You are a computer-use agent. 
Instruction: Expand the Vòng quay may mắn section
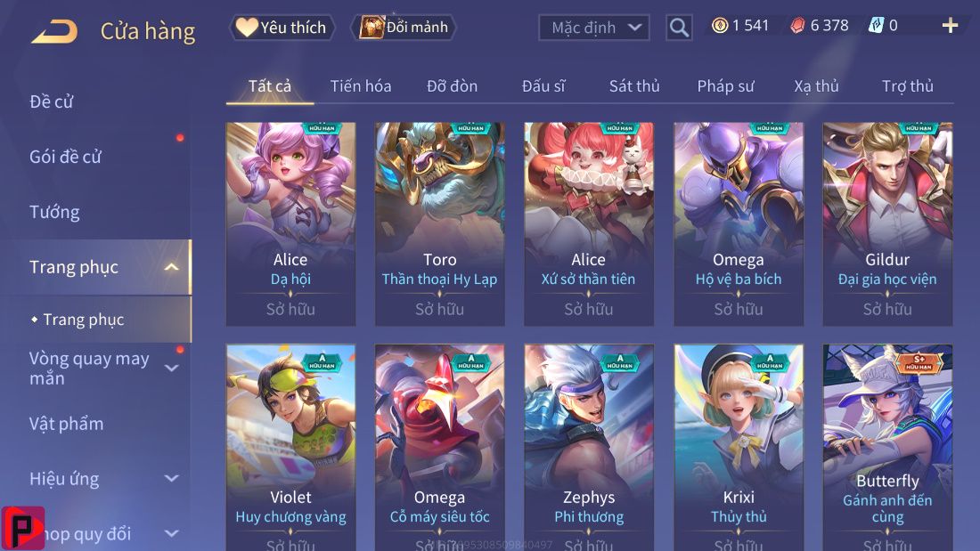point(171,368)
